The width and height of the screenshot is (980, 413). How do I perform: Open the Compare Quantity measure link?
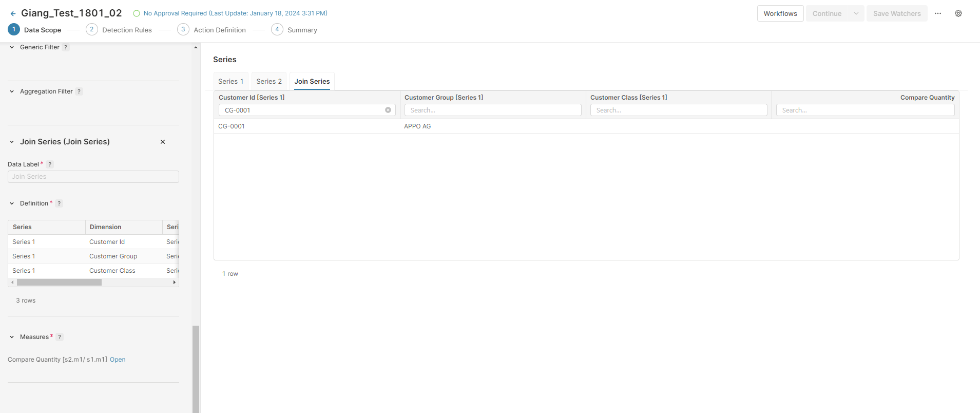click(118, 360)
